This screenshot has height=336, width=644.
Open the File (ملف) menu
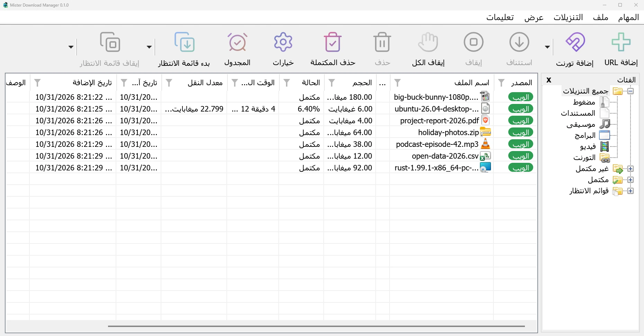point(601,17)
